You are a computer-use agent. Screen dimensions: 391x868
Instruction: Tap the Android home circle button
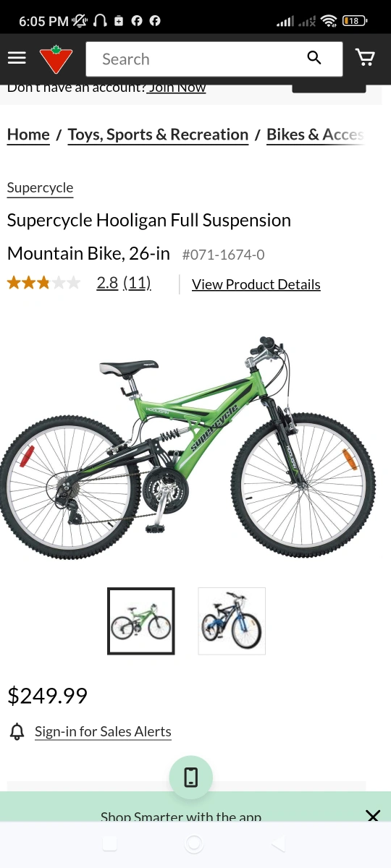click(x=194, y=843)
